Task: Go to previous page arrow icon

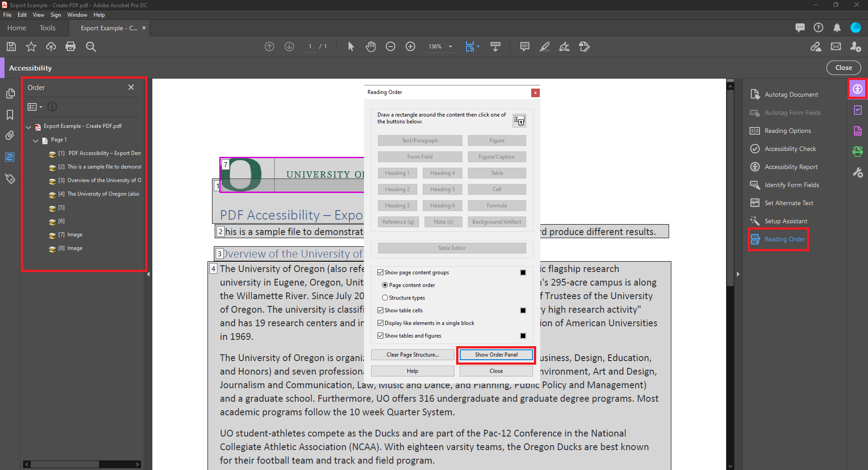Action: click(269, 47)
